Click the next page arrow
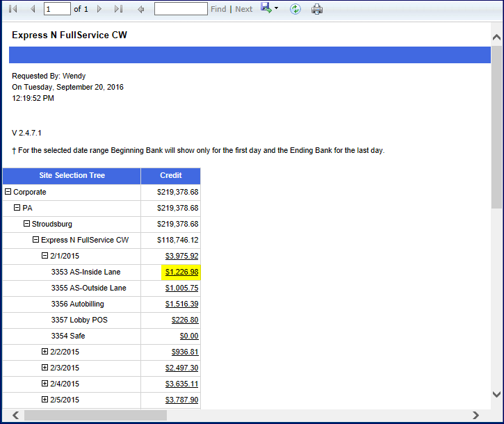Viewport: 504px width, 424px height. click(99, 9)
